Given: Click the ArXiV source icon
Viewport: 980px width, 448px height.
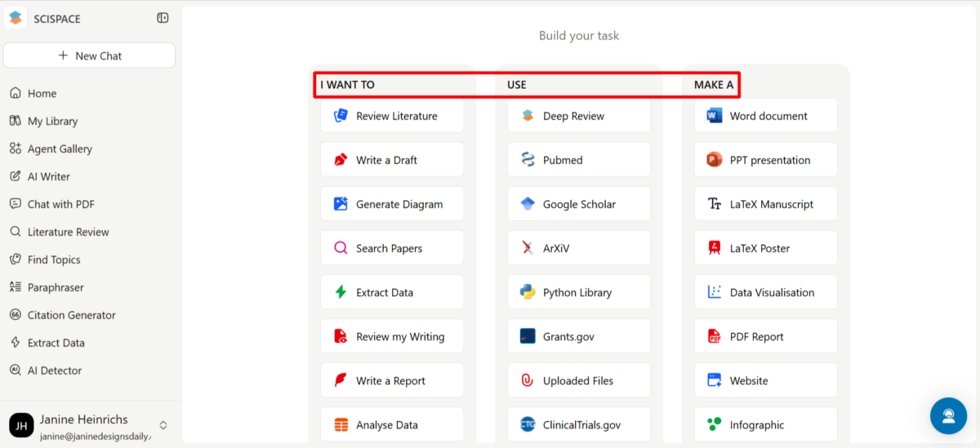Looking at the screenshot, I should [x=528, y=248].
